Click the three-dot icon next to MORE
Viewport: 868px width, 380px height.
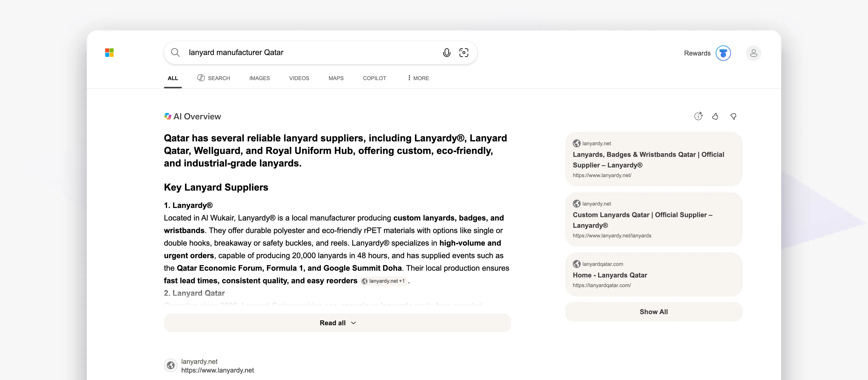409,78
